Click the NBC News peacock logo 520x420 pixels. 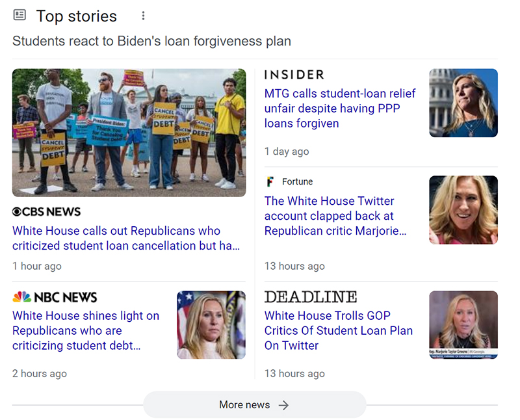(21, 297)
